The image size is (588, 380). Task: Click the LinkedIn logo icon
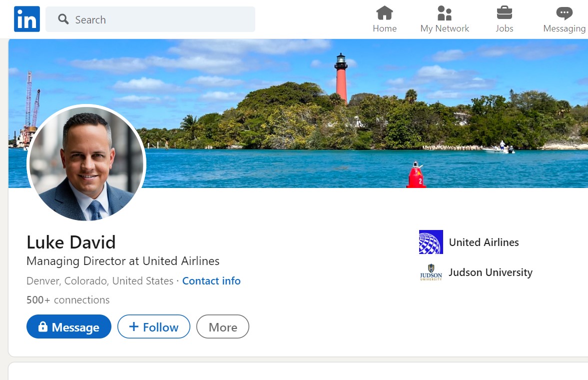pos(27,19)
